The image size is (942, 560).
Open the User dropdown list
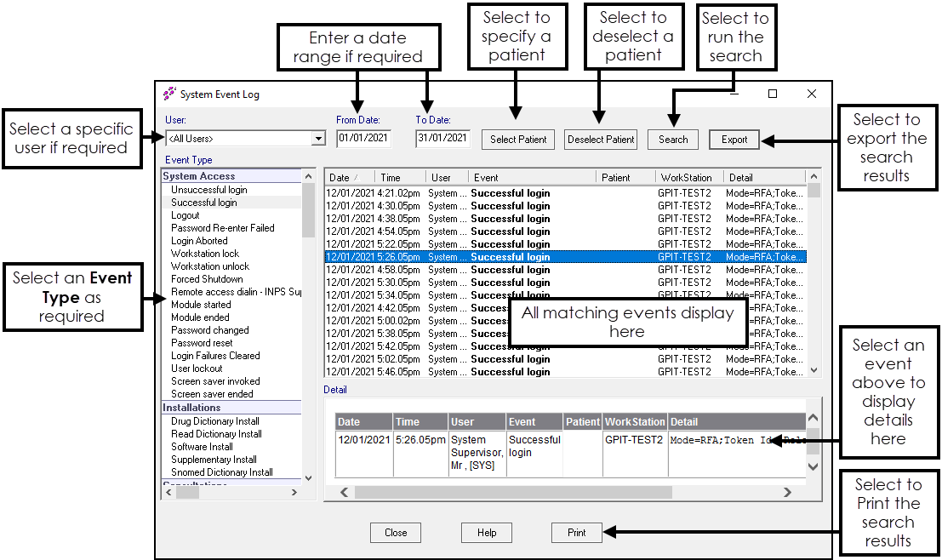click(318, 139)
